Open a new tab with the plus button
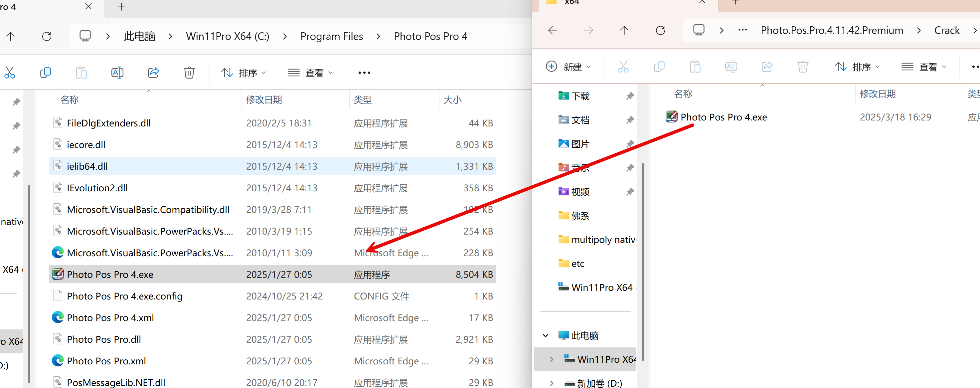The height and width of the screenshot is (388, 980). pyautogui.click(x=121, y=7)
